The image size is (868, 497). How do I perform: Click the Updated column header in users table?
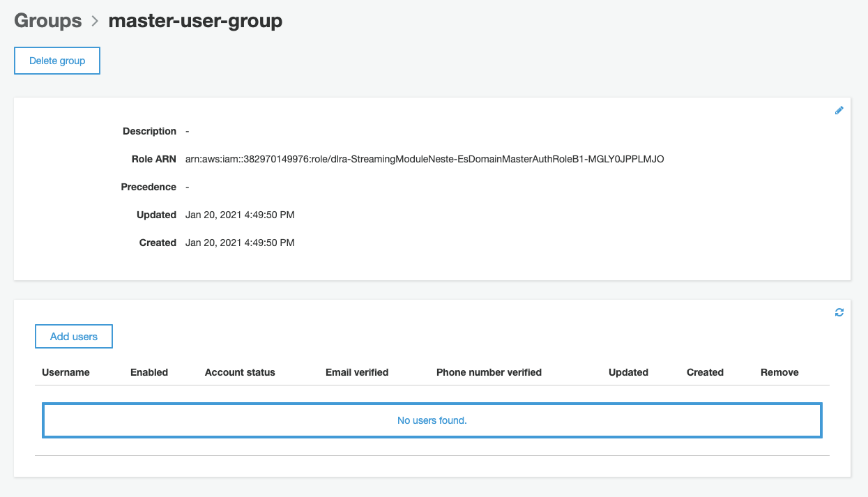pyautogui.click(x=628, y=372)
